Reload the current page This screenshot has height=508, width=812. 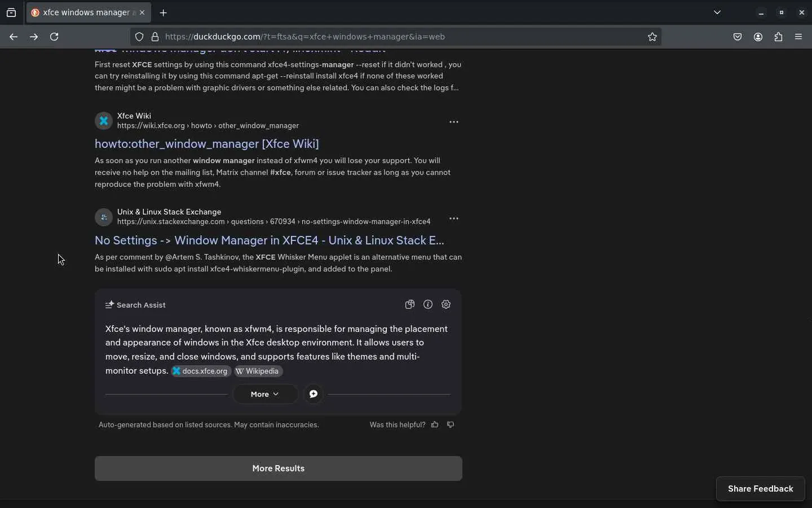click(54, 37)
